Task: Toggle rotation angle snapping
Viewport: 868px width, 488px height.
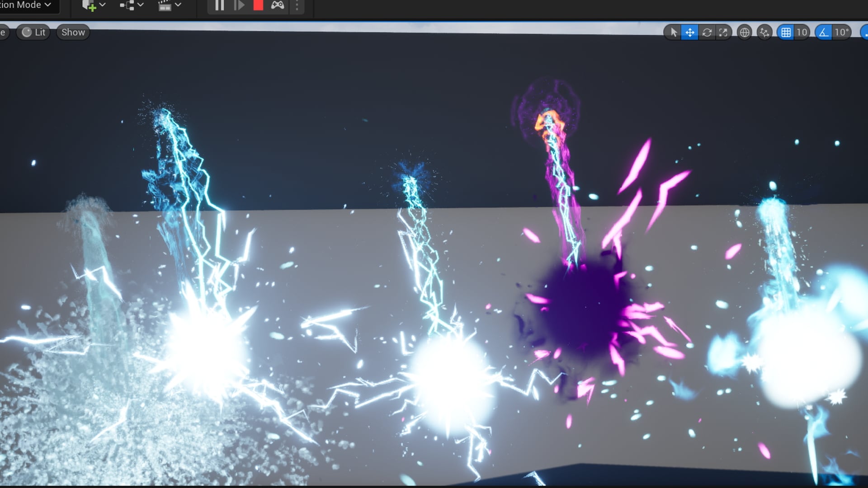Action: coord(824,32)
